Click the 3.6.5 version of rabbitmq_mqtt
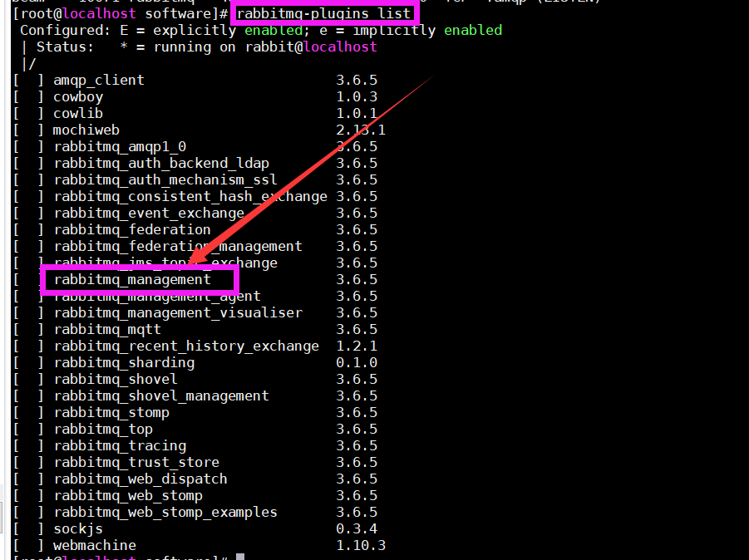The height and width of the screenshot is (560, 749). [x=357, y=329]
